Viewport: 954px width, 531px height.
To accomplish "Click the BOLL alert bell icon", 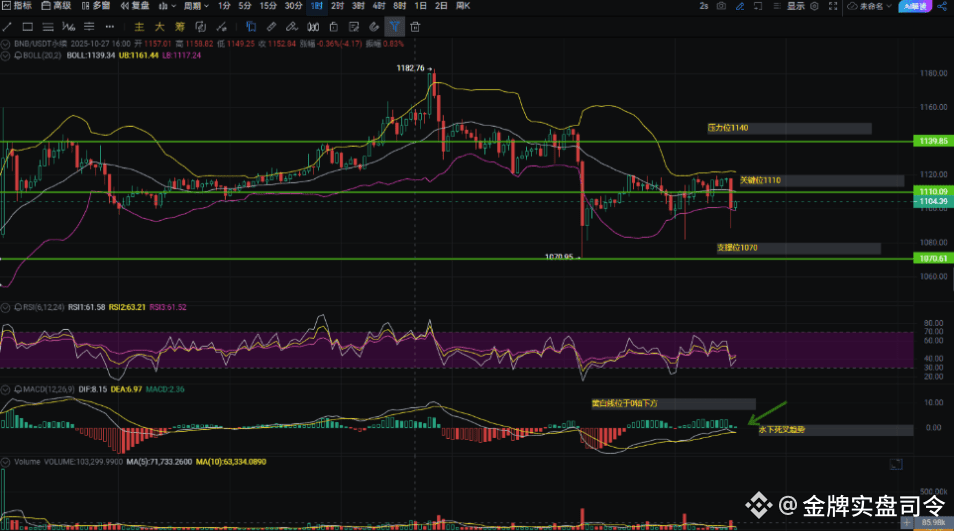I will pos(18,55).
